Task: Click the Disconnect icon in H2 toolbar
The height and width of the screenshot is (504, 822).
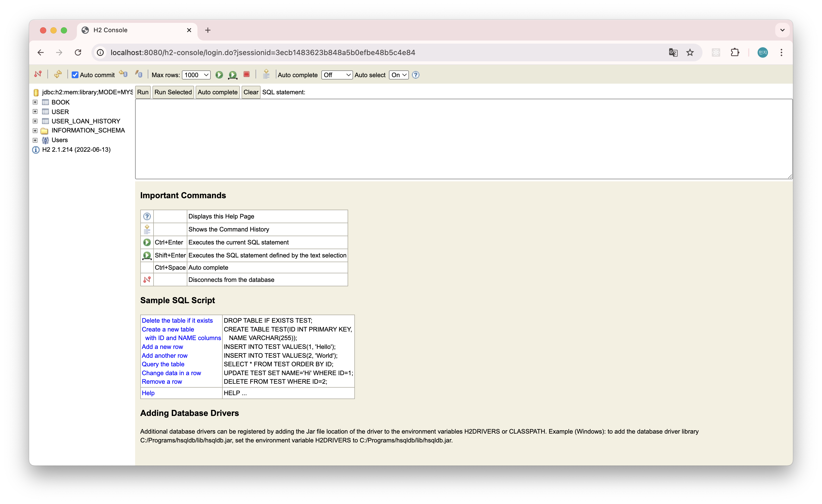Action: 38,74
